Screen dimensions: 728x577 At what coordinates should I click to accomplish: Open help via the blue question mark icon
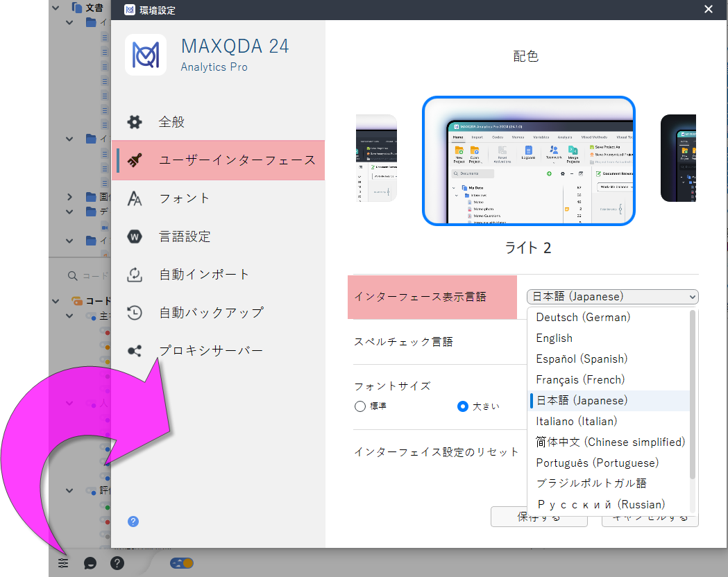click(x=133, y=522)
